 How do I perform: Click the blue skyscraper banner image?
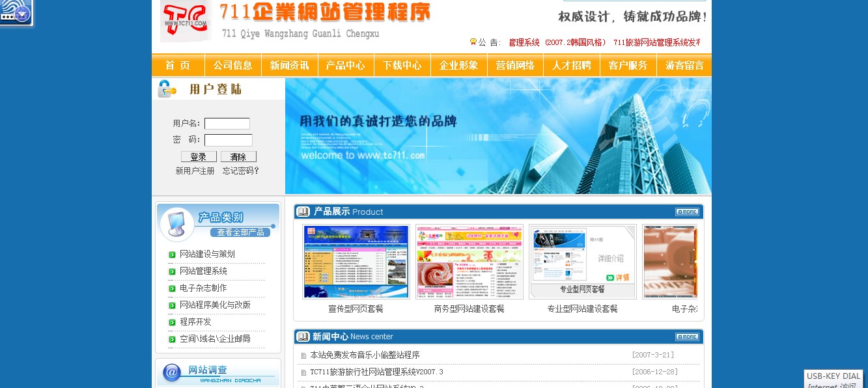tap(498, 136)
